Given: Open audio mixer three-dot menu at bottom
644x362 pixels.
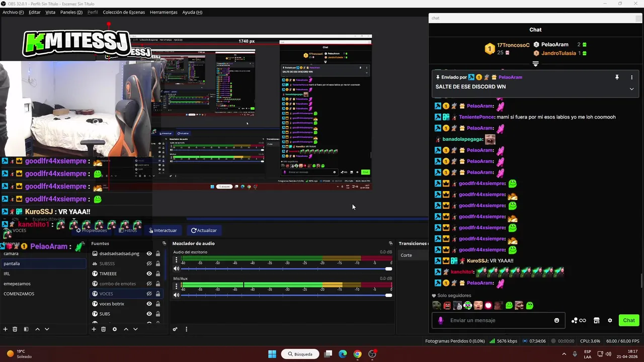Looking at the screenshot, I should pos(186,329).
